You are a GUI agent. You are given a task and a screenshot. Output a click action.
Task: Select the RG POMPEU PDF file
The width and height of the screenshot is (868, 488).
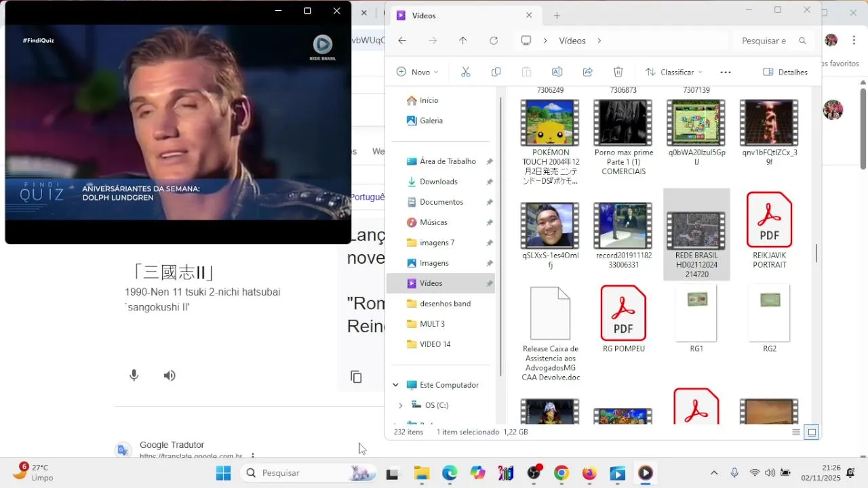click(x=624, y=319)
